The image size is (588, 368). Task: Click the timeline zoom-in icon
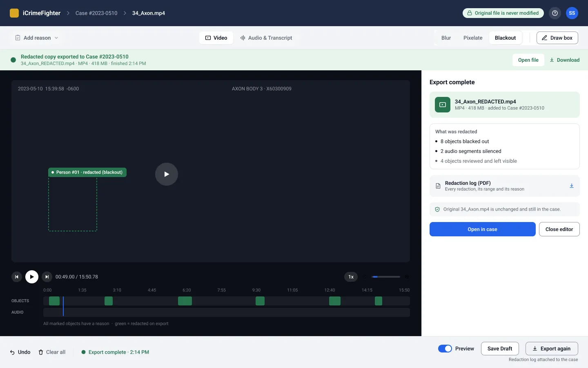(407, 277)
